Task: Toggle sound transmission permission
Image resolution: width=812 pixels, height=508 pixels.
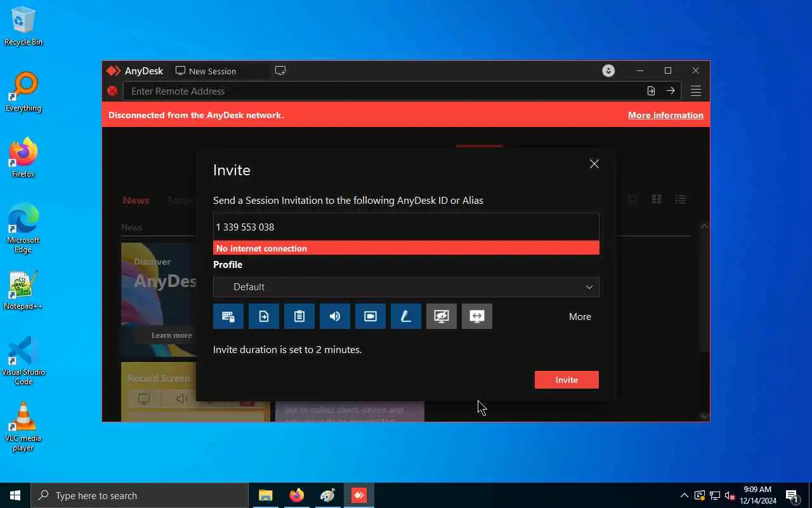Action: 335,316
